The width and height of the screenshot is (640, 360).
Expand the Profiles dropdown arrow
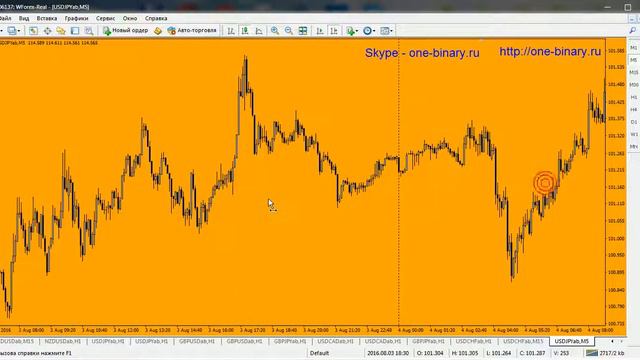click(x=19, y=31)
